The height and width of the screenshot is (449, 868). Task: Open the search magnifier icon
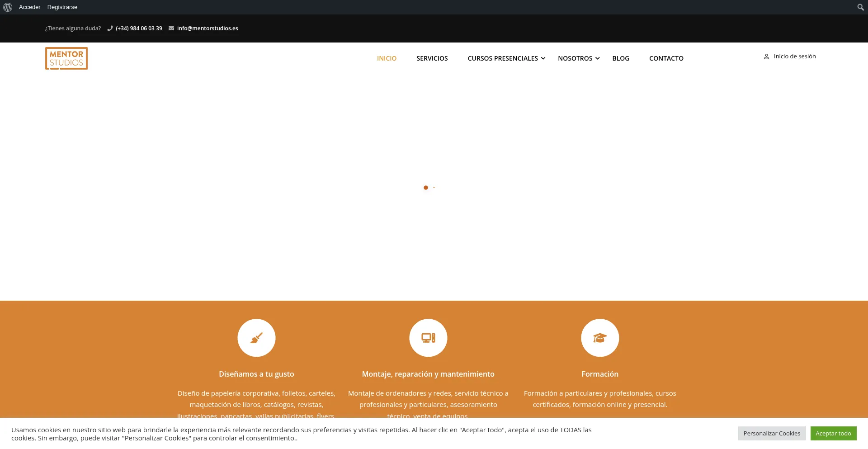(x=860, y=7)
